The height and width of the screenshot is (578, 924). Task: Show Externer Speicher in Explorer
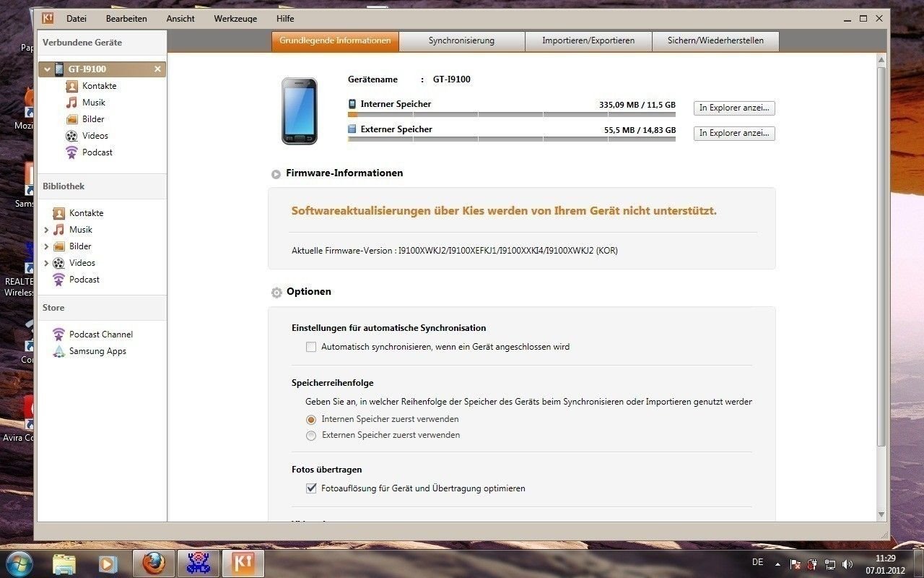point(734,133)
